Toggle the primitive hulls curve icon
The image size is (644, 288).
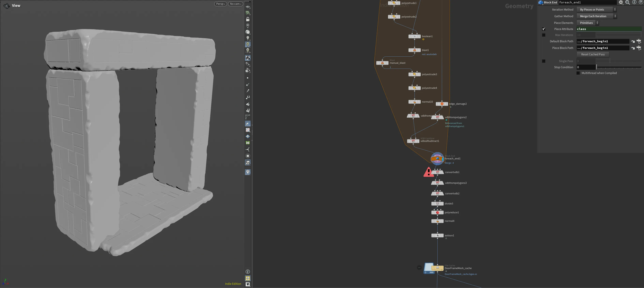[x=248, y=117]
